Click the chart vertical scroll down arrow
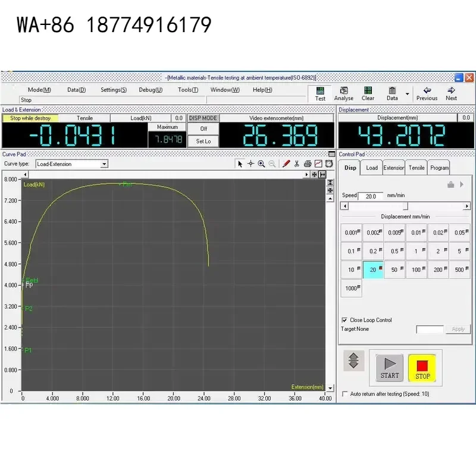Viewport: 476px width, 476px height. tap(330, 388)
